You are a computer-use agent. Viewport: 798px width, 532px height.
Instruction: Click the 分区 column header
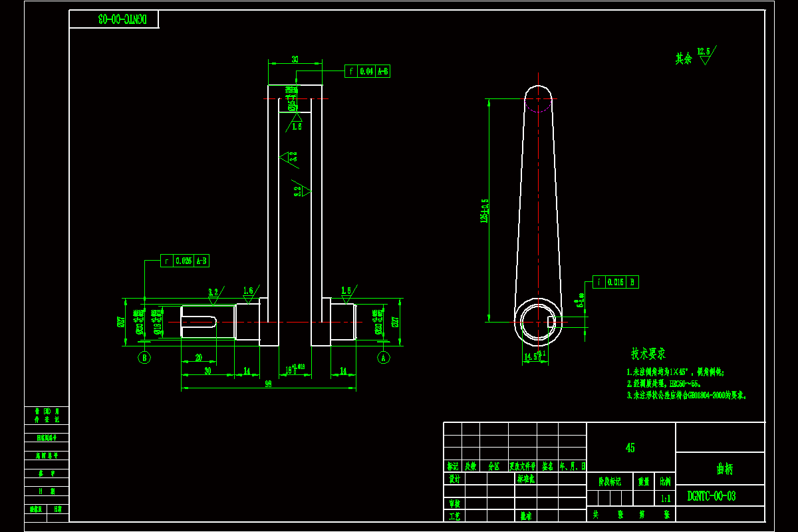pyautogui.click(x=493, y=466)
